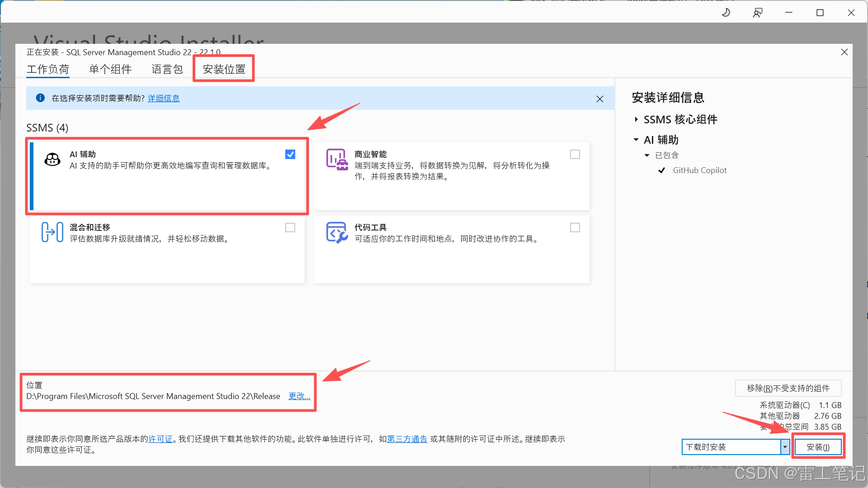This screenshot has height=488, width=868.
Task: Open the 许可证 license link
Action: pyautogui.click(x=160, y=439)
